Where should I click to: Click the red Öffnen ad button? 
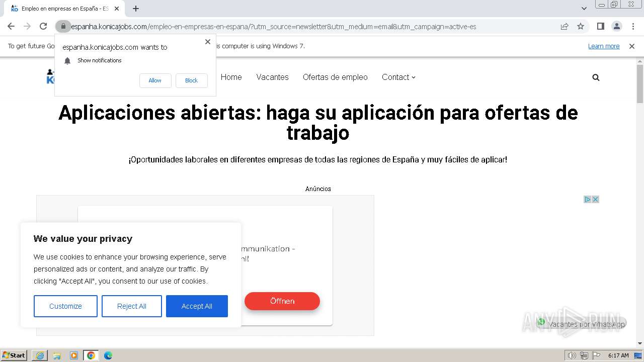[282, 301]
